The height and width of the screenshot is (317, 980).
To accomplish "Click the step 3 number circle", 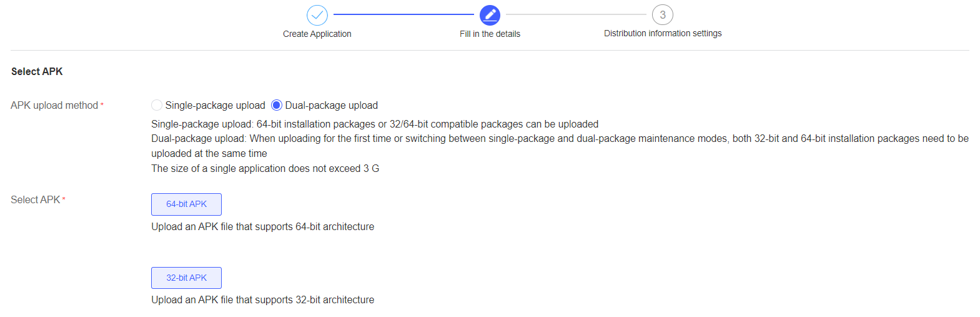I will coord(663,15).
